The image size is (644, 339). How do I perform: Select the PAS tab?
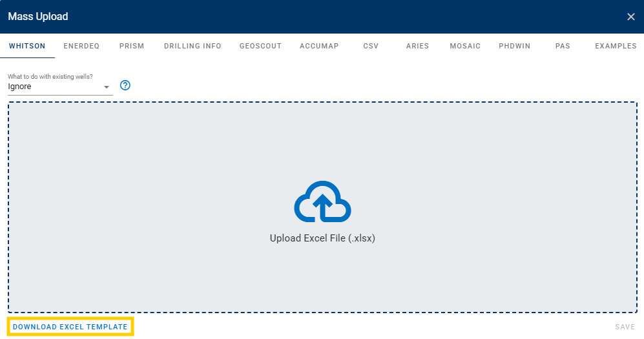pyautogui.click(x=563, y=46)
